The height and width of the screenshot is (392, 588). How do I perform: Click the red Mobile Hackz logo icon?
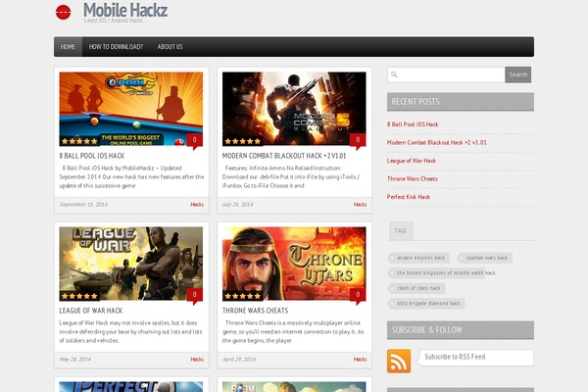coord(64,13)
